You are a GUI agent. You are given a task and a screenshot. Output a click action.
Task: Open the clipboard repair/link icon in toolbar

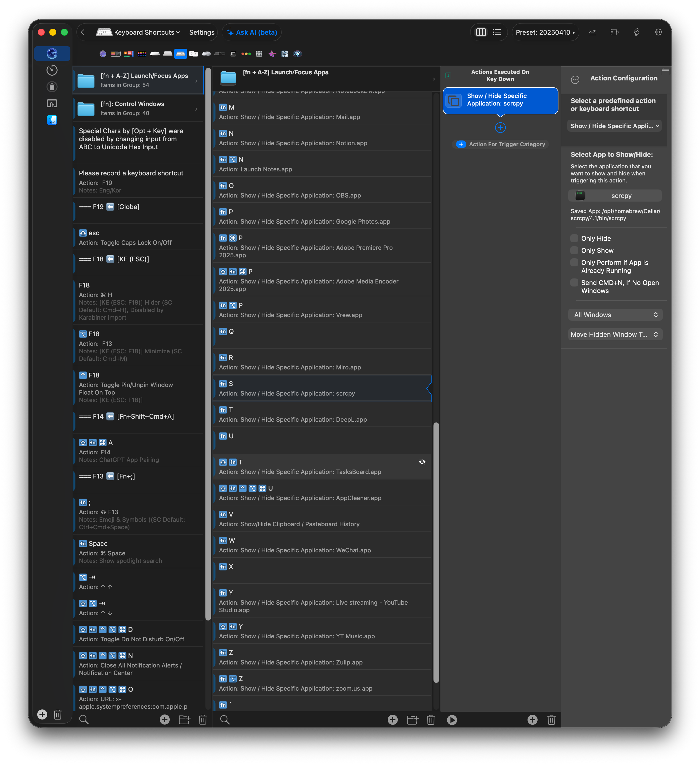coord(637,32)
